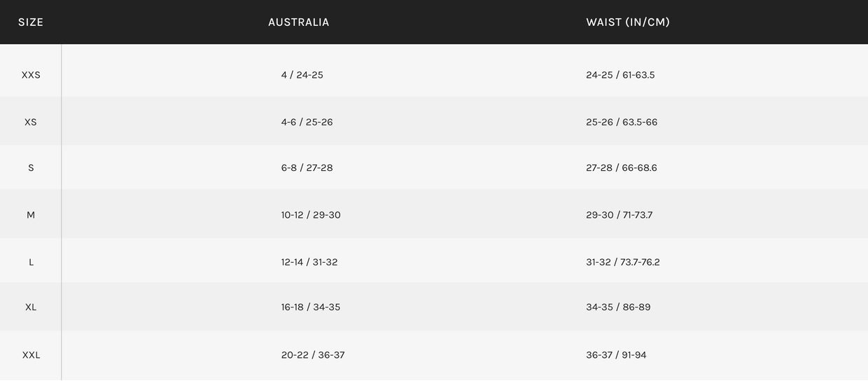
Task: Click Australia value 4-6 / 25-26
Action: [x=307, y=122]
